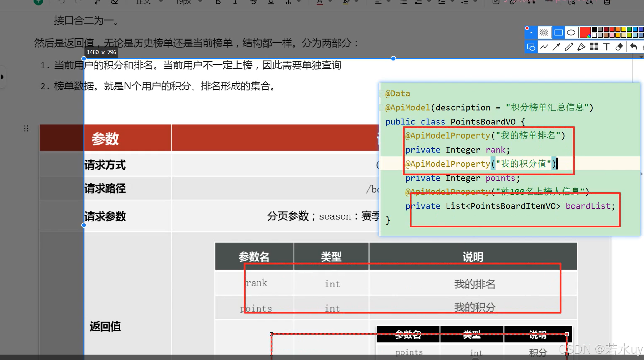Toggle the line thickness dot selector
The image size is (644, 360).
click(x=531, y=33)
